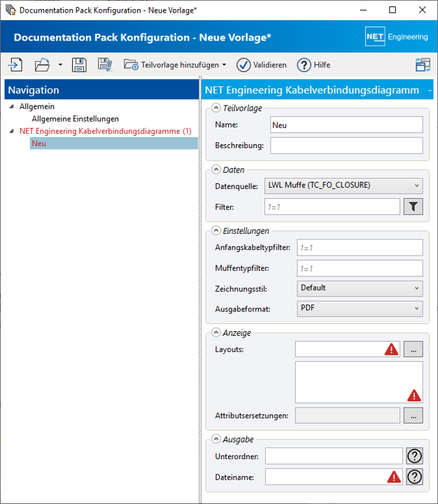Click the Layouts text field
This screenshot has height=504, width=438.
(347, 349)
